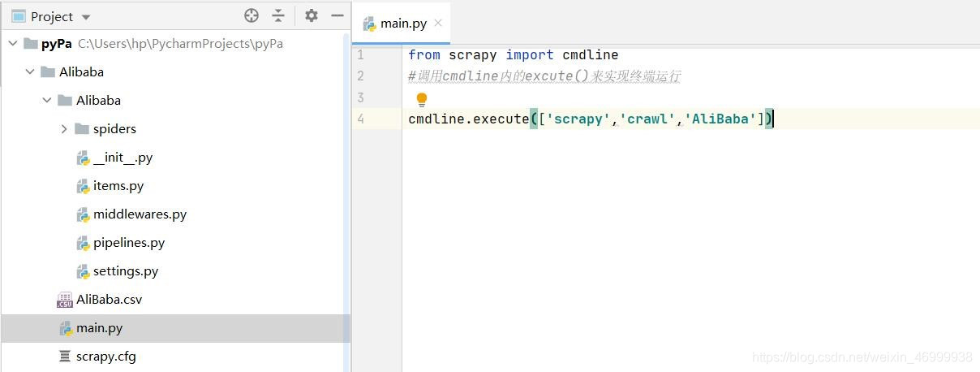Click the 'from scrapy import cmdline' line
Viewport: 980px width, 372px height.
[x=513, y=55]
